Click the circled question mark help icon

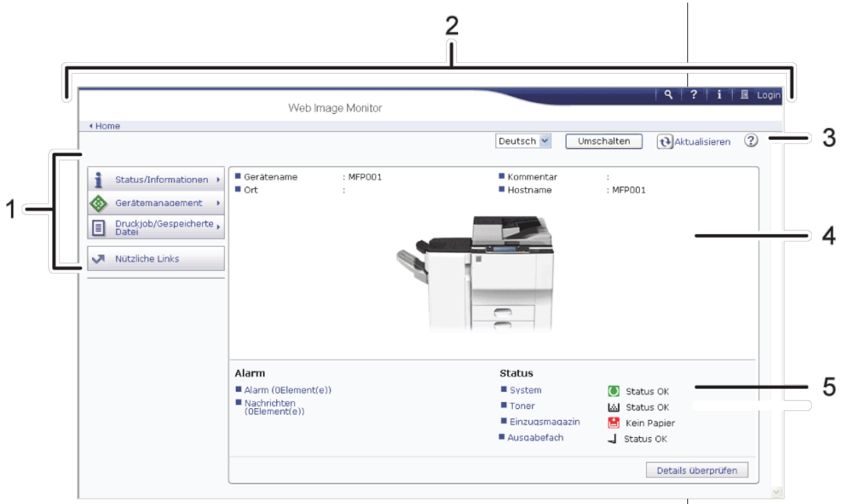751,141
